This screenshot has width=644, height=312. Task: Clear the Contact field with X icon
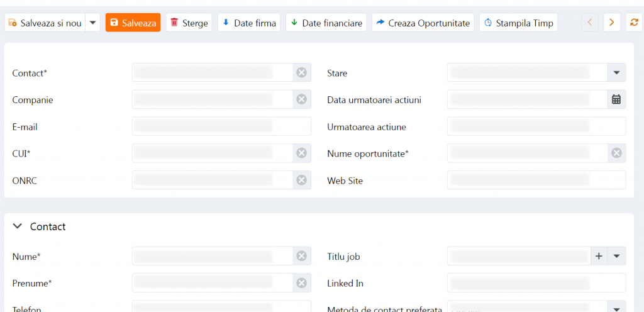coord(301,73)
